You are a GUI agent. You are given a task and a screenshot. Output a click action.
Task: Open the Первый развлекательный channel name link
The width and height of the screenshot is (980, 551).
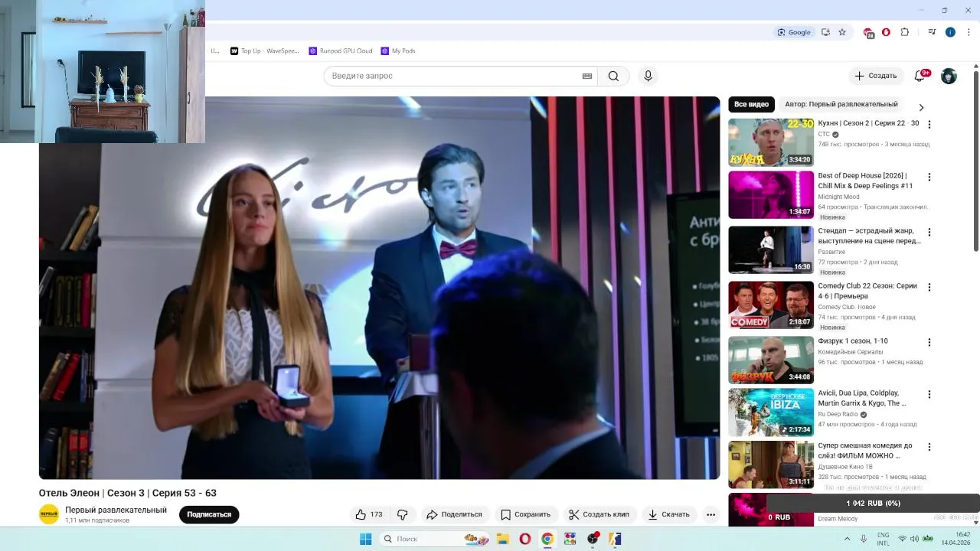116,510
